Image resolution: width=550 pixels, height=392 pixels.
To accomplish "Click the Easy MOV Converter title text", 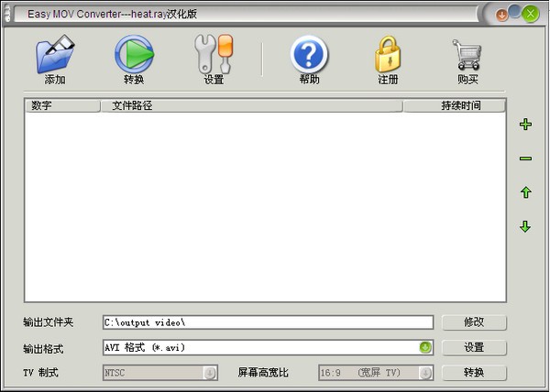I will pyautogui.click(x=112, y=14).
